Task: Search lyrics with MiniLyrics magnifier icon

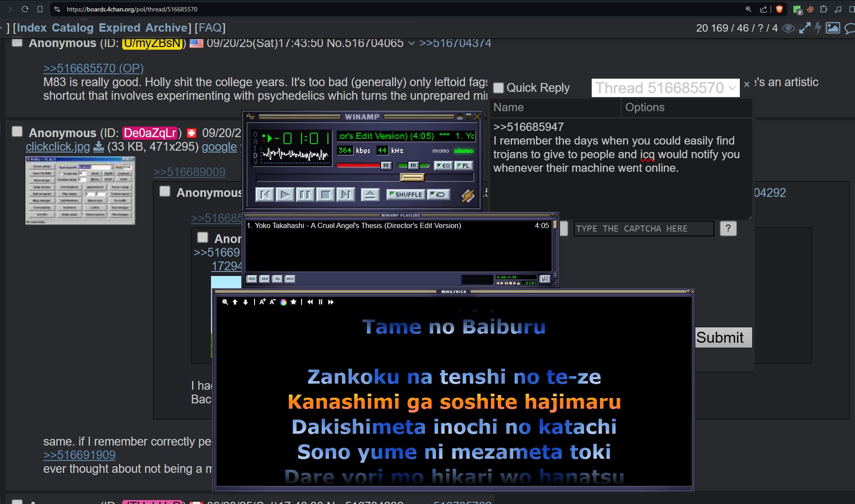Action: (225, 302)
